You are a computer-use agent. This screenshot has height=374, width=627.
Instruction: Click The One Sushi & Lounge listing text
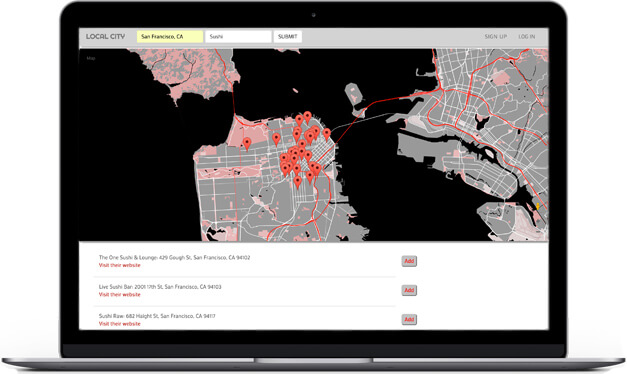[x=174, y=258]
